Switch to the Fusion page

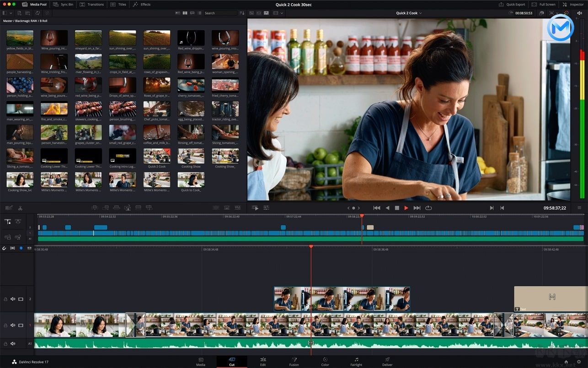294,362
